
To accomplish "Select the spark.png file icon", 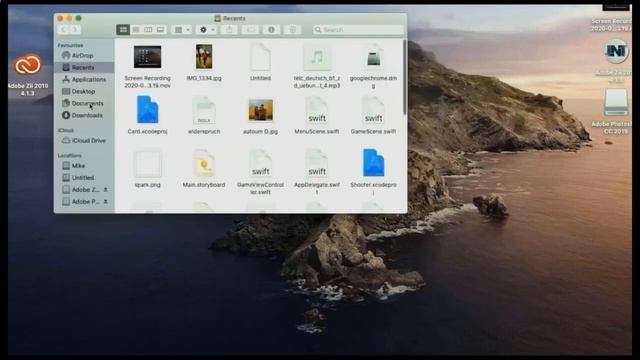I will tap(147, 164).
